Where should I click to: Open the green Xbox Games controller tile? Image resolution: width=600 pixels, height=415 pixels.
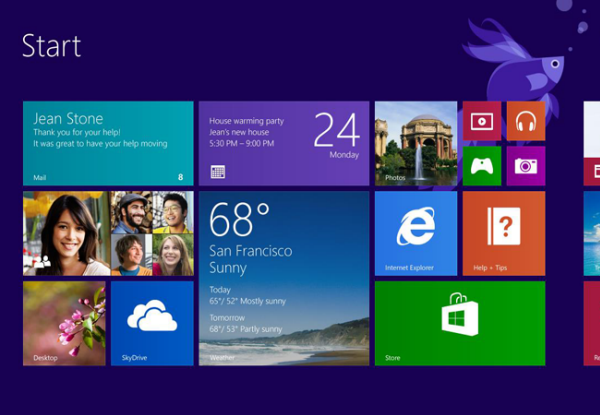click(482, 166)
